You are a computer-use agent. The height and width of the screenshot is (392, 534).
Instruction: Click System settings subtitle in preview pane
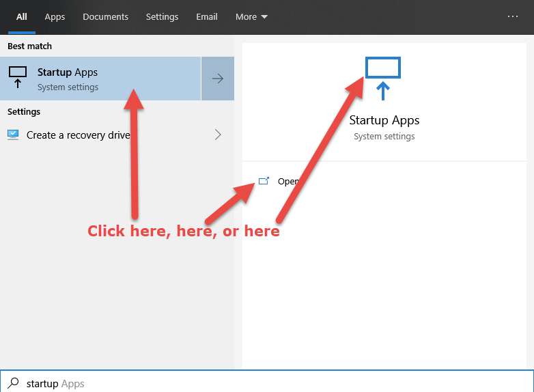pyautogui.click(x=384, y=137)
